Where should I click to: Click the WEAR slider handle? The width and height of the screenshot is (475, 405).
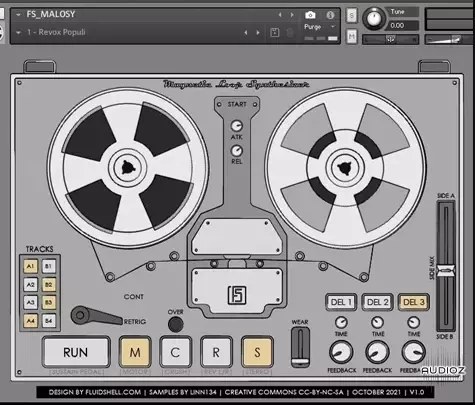[301, 362]
